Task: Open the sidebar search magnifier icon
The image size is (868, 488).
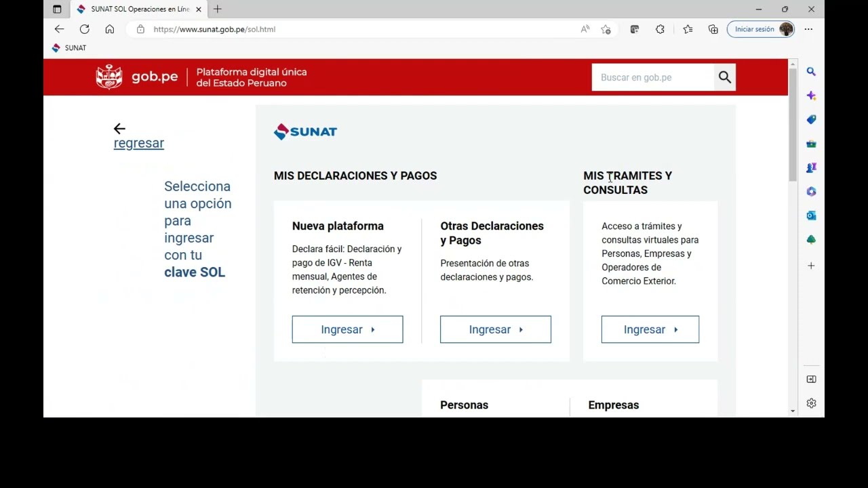Action: click(811, 71)
